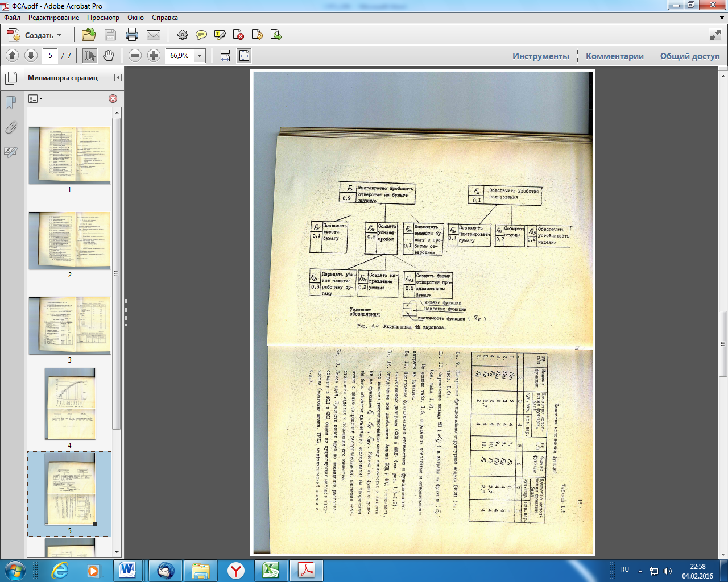Show hidden tray icons arrow
Viewport: 728px width, 582px height.
click(640, 571)
